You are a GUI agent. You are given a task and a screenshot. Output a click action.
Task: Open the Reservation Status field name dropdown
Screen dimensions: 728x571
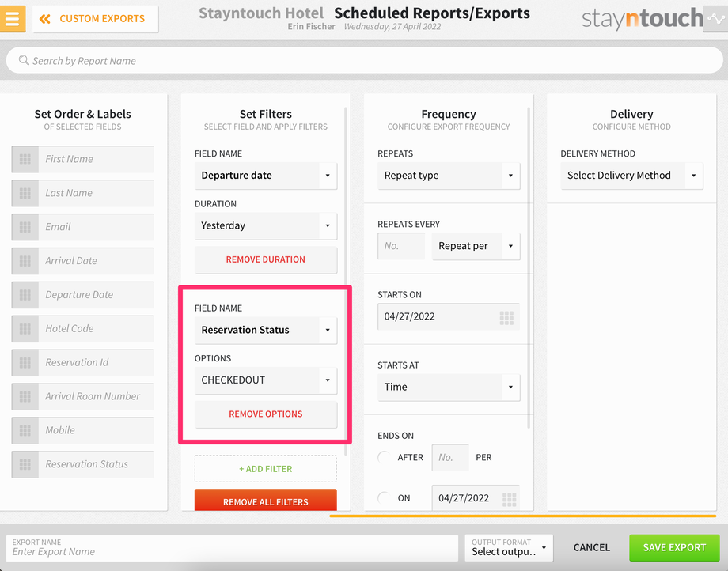click(x=266, y=330)
